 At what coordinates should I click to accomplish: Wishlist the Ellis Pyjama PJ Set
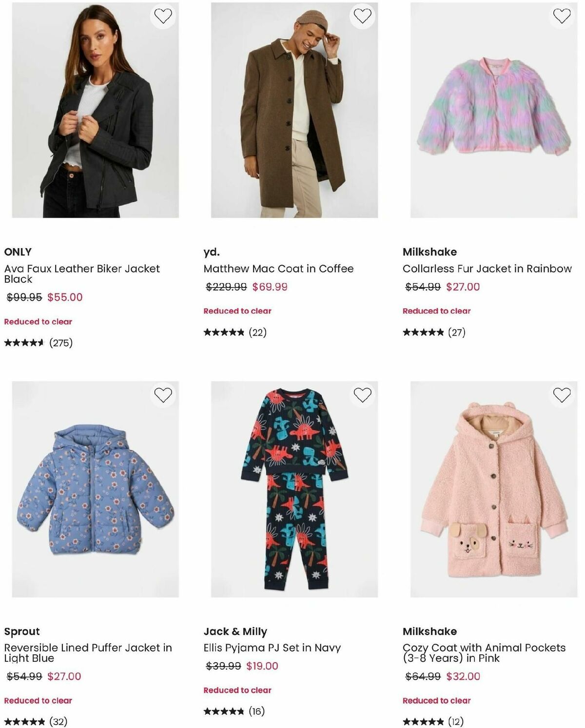(362, 395)
